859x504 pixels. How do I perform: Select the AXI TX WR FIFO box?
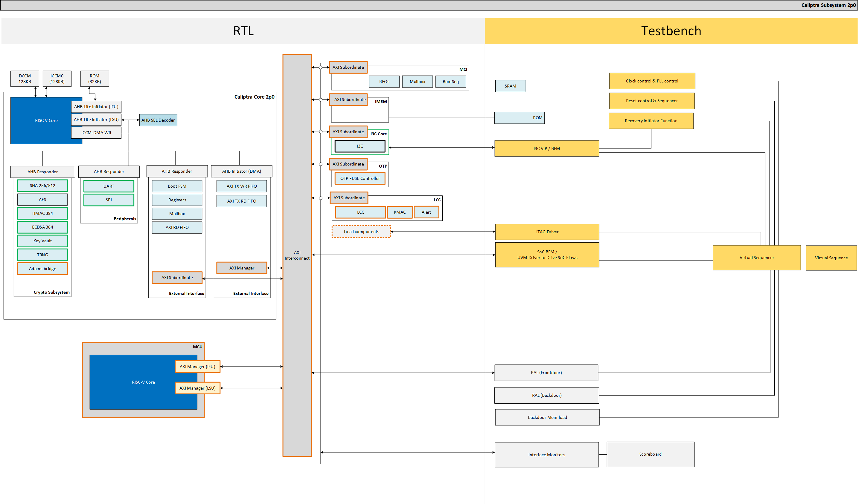click(242, 186)
